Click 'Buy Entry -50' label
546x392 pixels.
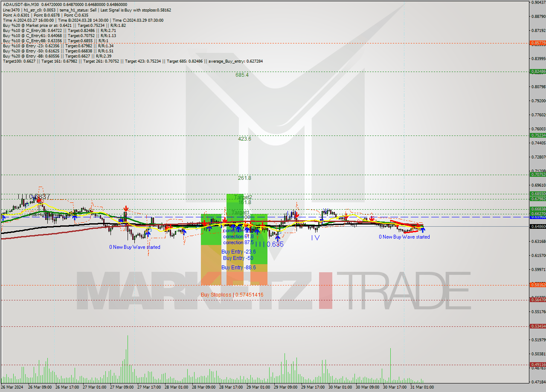[238, 258]
